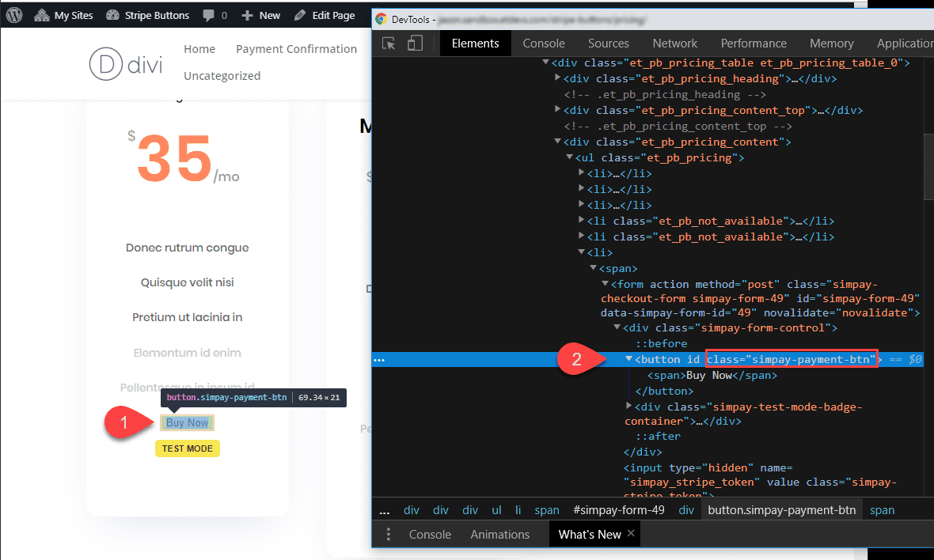Open the Animations drawer tab
Viewport: 934px width, 560px height.
499,534
